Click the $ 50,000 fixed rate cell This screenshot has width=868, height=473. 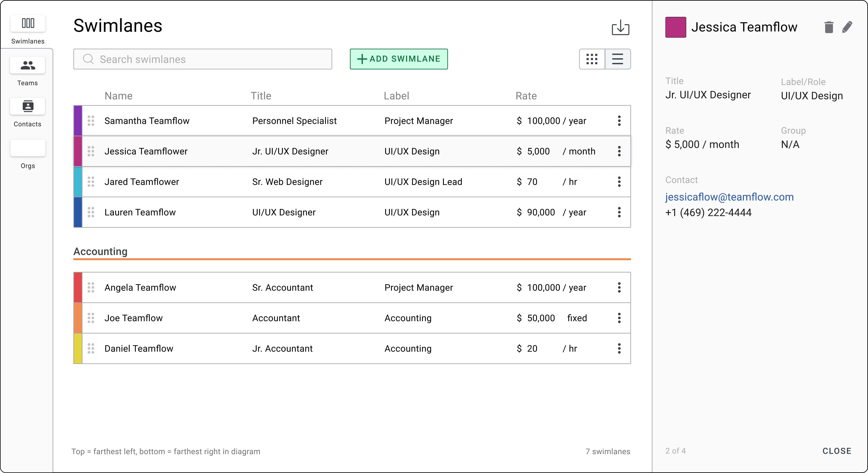point(552,318)
